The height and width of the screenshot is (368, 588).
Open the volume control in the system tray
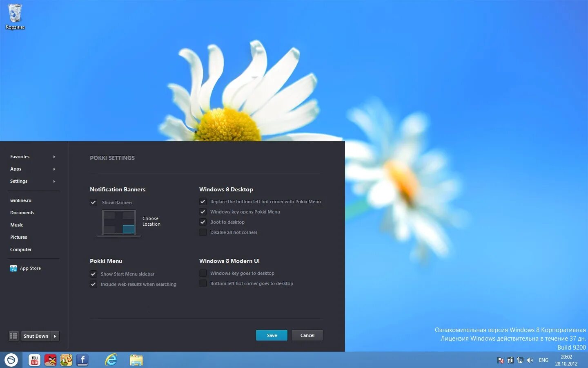pyautogui.click(x=530, y=360)
